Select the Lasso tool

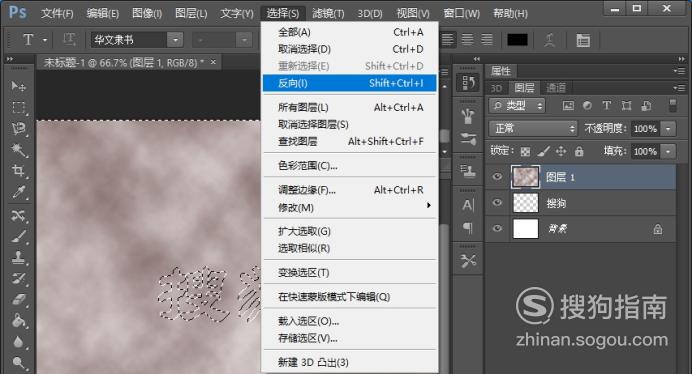click(18, 128)
